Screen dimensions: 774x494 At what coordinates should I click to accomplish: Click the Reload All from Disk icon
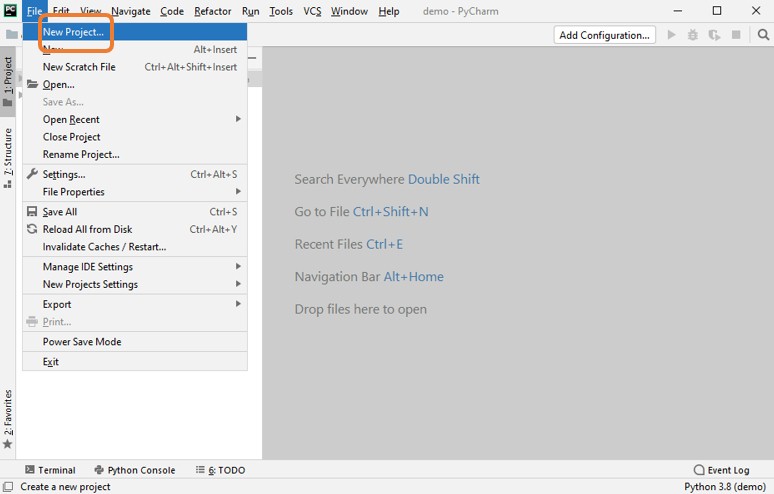point(32,229)
